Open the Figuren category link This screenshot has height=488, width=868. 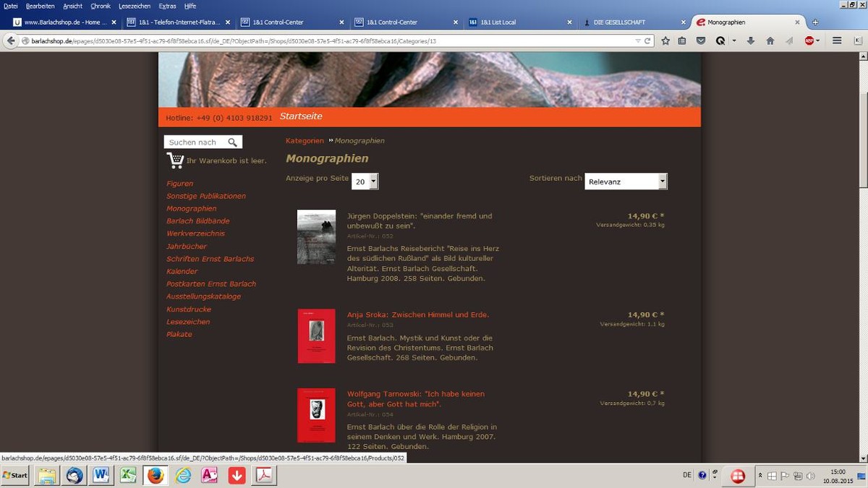(179, 183)
